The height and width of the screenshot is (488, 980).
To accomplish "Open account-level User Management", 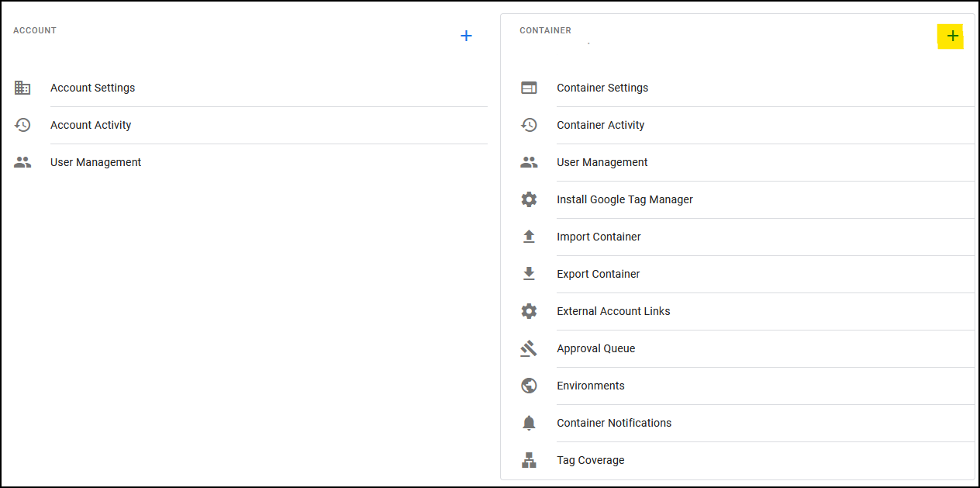I will coord(95,162).
